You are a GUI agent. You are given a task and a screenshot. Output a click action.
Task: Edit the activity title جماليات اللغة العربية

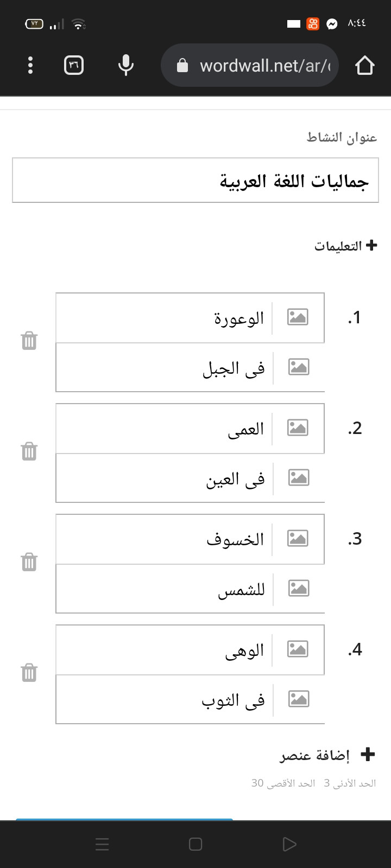[195, 180]
